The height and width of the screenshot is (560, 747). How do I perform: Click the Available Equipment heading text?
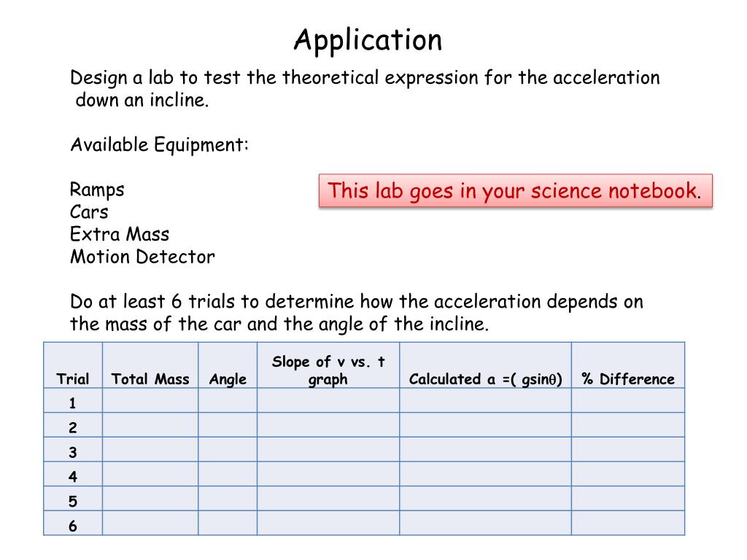click(160, 145)
